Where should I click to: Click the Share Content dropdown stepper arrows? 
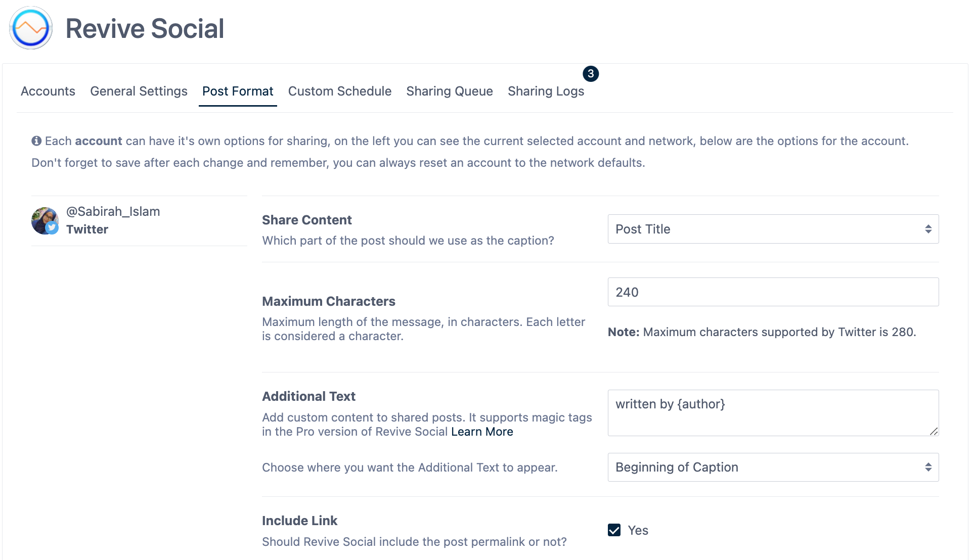click(928, 228)
